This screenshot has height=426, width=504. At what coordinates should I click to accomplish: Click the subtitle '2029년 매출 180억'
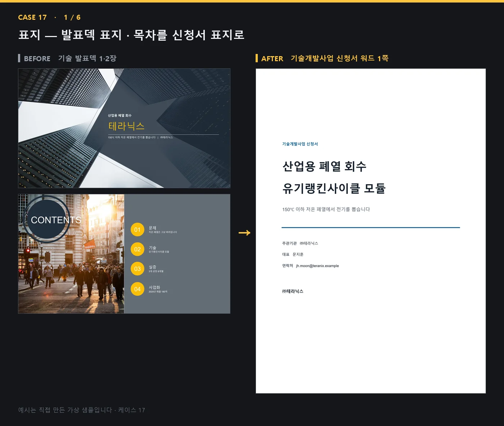(x=158, y=291)
